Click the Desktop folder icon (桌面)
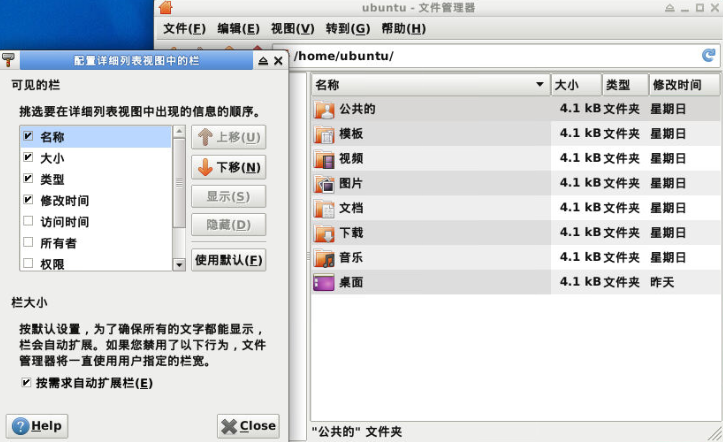The height and width of the screenshot is (442, 723). pos(324,283)
